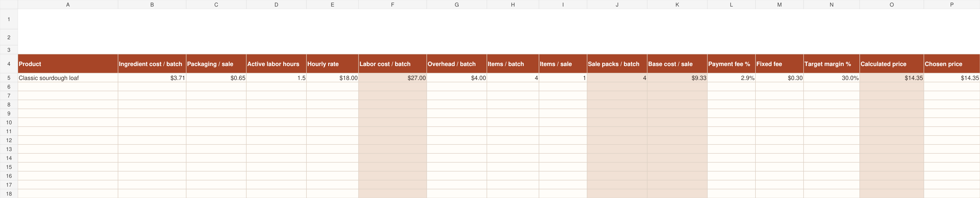Click the Payment fee % header
This screenshot has width=980, height=198.
[731, 64]
